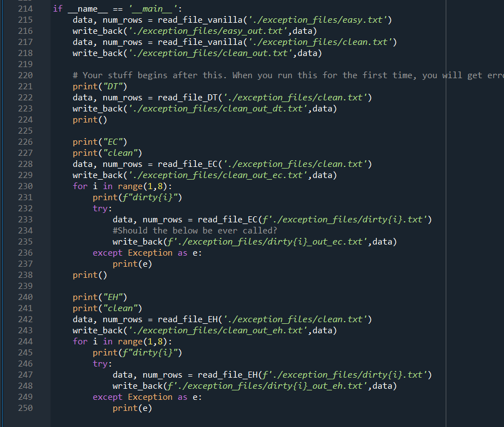The width and height of the screenshot is (504, 427).
Task: Click read_file_DT function call
Action: (x=265, y=97)
